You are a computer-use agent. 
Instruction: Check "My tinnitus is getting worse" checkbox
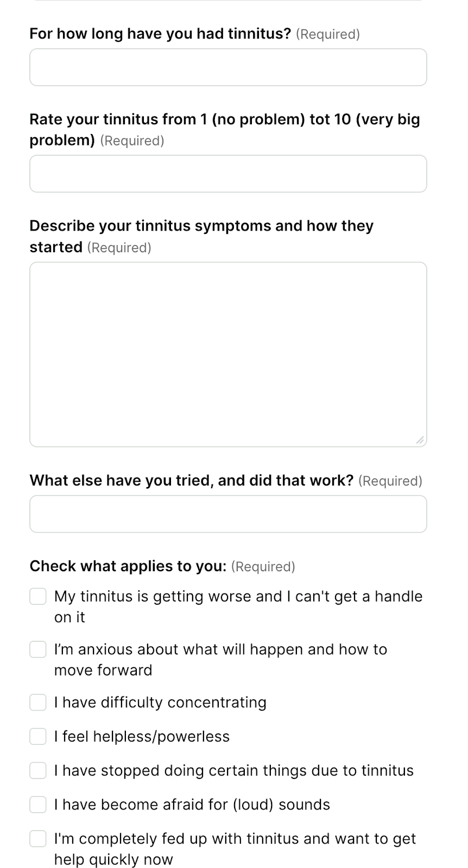(37, 596)
